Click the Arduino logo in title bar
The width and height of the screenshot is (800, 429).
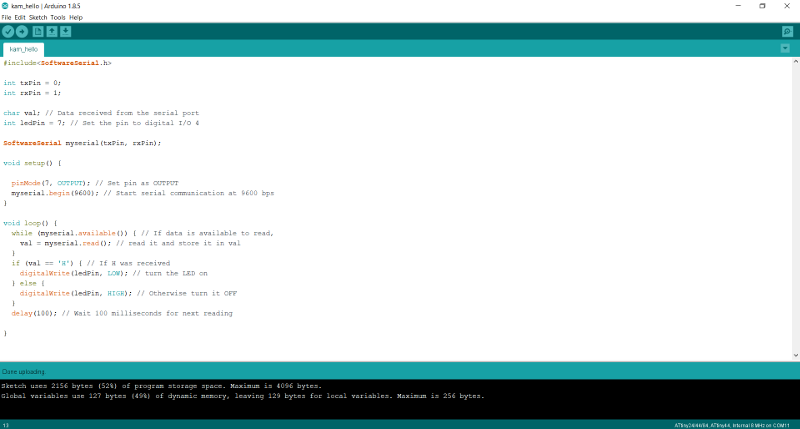point(5,6)
